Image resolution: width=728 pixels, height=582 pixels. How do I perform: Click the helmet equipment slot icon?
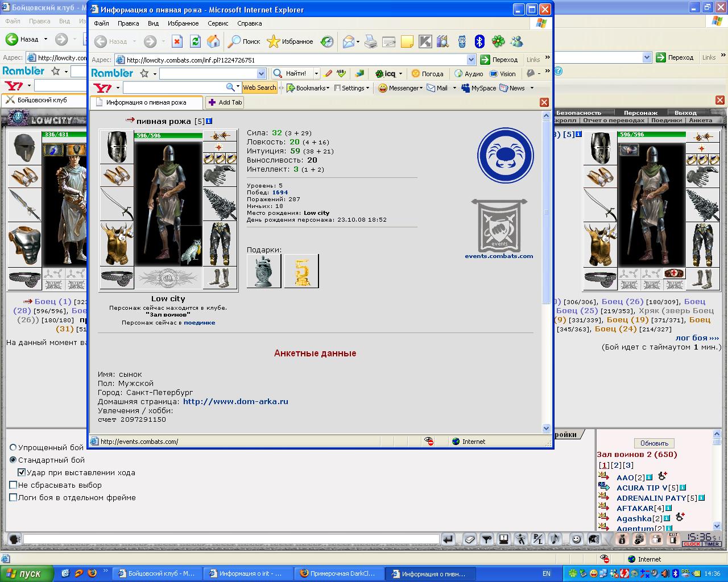[x=117, y=147]
